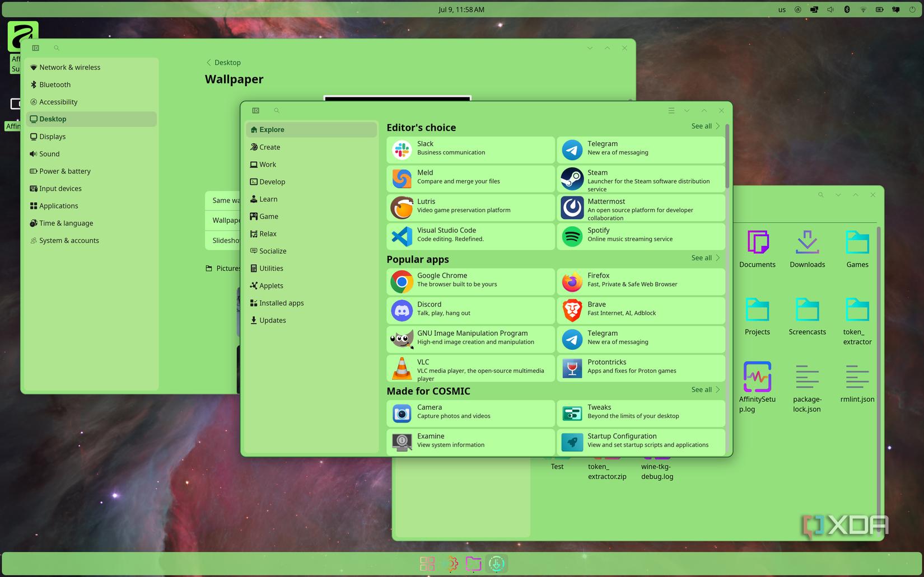
Task: See all Popular apps
Action: click(706, 258)
